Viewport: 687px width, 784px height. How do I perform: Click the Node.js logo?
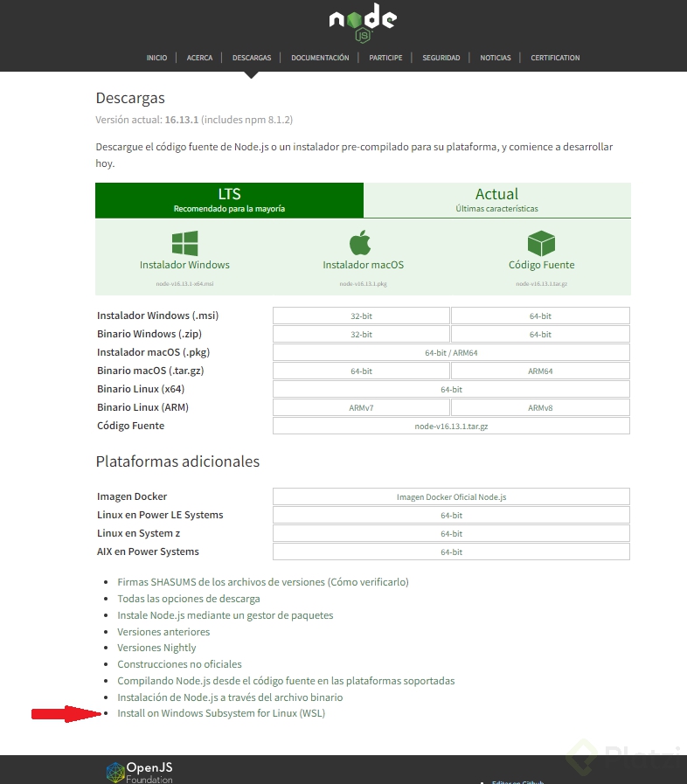363,23
